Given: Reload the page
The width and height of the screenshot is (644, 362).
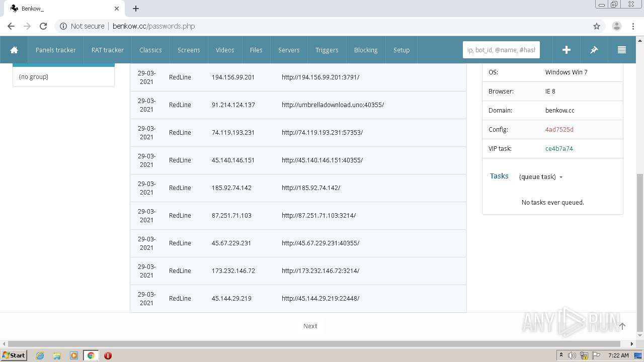Looking at the screenshot, I should 43,26.
